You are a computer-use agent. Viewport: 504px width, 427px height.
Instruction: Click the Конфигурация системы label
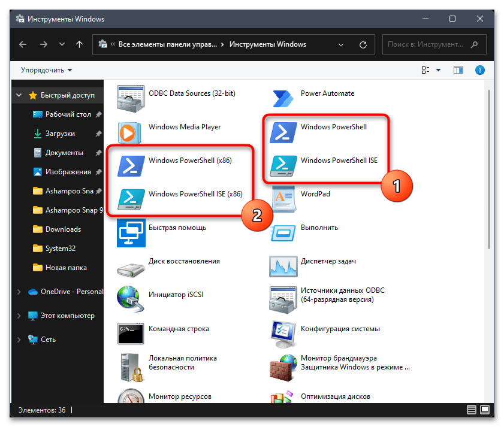[340, 329]
